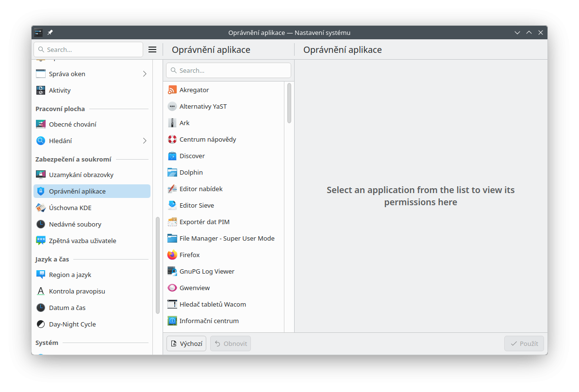Select the Firefox icon in app list
Screen dimensions: 579x392
(172, 255)
